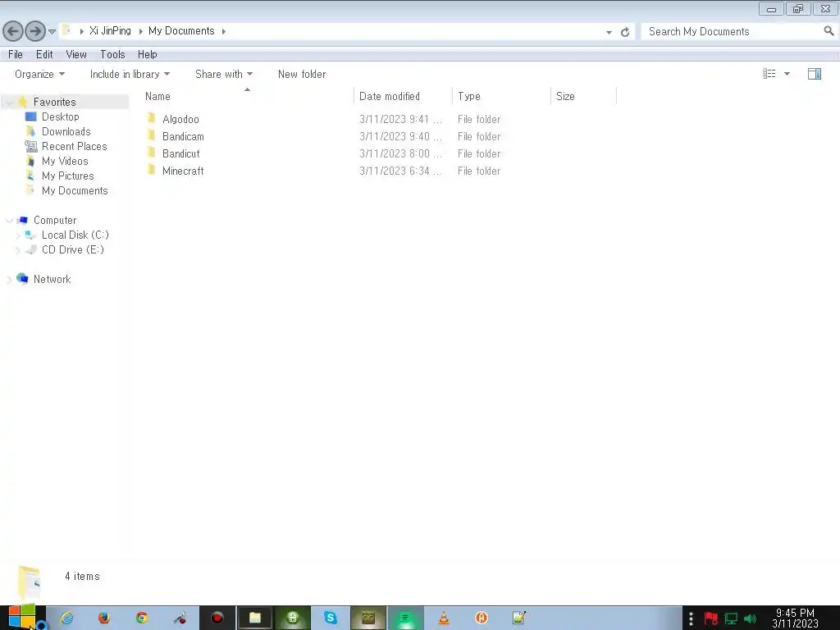Open the address bar history dropdown
Screen dimensions: 840x630
[609, 33]
